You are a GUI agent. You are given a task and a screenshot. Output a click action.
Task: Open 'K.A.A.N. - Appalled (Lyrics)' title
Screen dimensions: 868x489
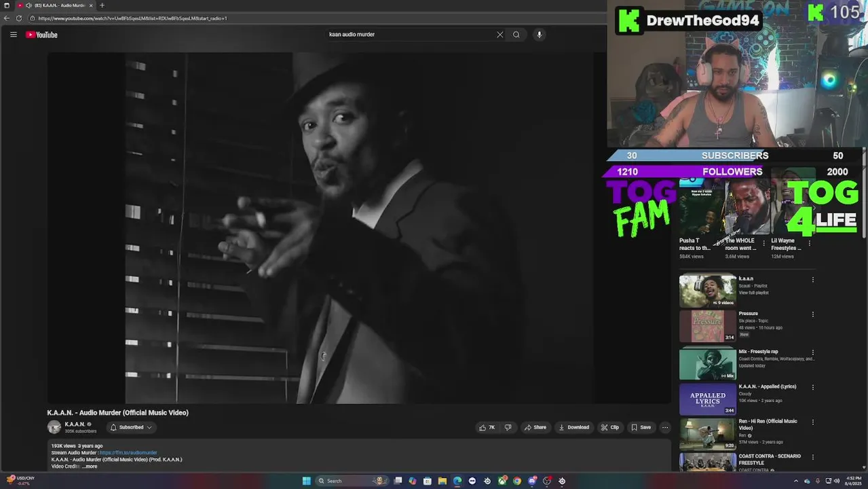(768, 386)
